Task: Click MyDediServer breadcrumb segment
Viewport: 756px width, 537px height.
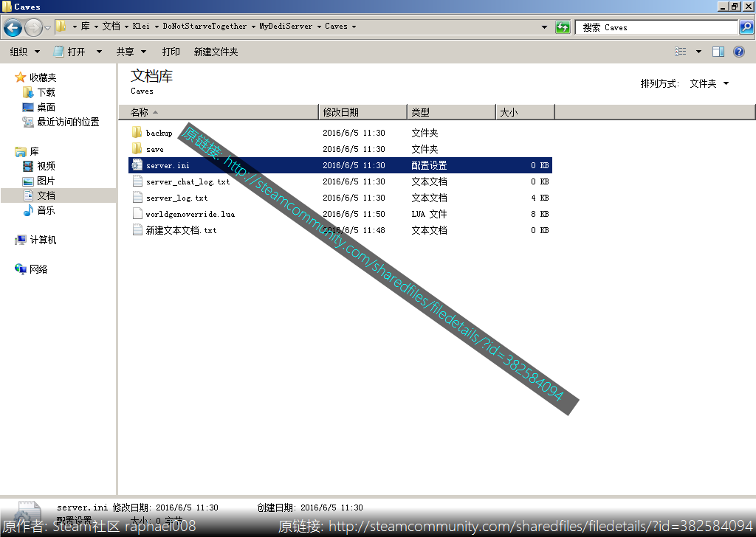Action: [286, 26]
